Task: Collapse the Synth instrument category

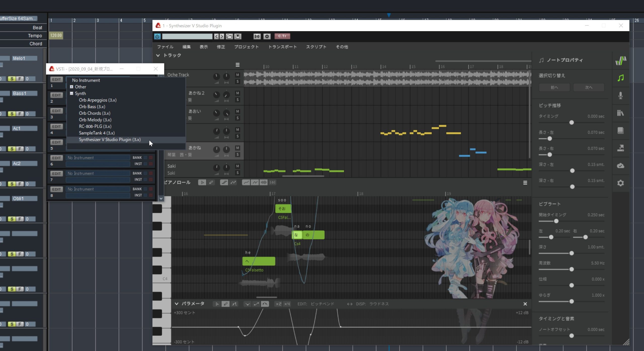Action: coord(71,93)
